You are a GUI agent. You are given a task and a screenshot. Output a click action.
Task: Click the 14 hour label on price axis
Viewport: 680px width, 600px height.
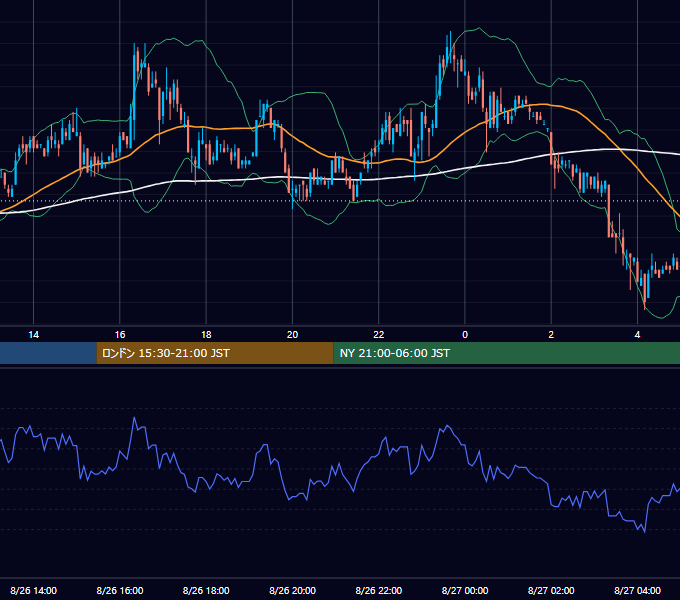pos(33,335)
